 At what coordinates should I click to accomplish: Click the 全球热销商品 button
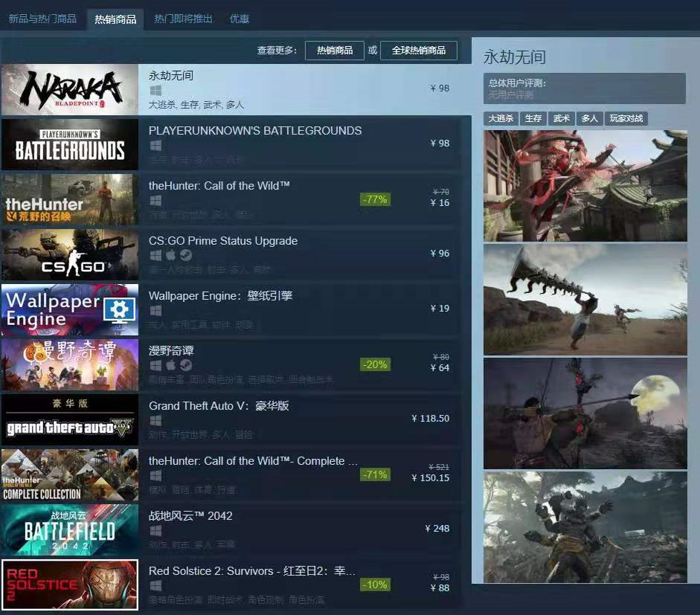tap(418, 51)
